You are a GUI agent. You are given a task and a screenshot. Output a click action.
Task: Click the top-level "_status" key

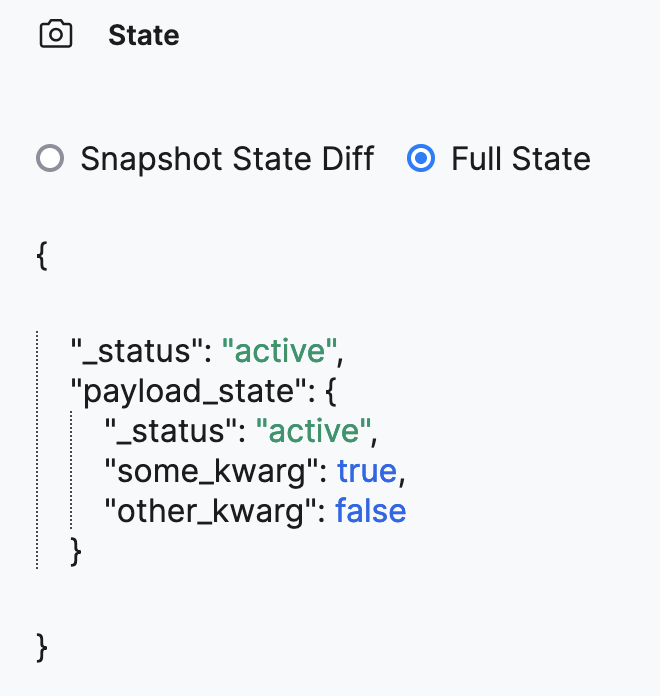138,351
